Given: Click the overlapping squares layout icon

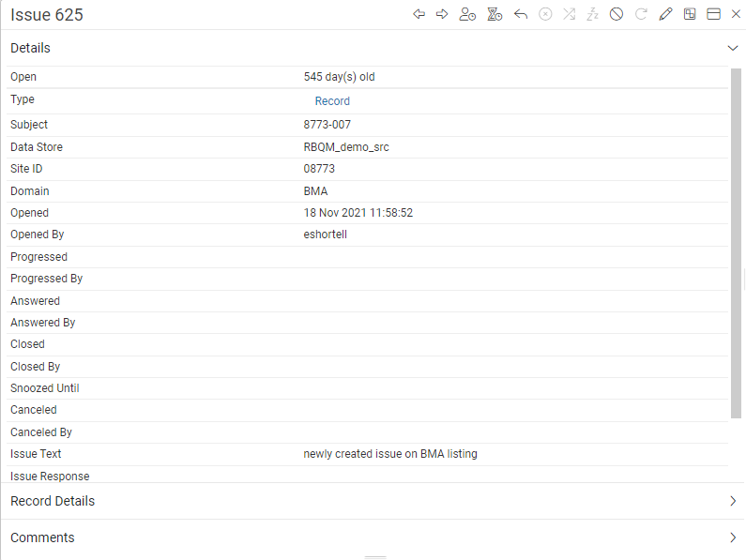Looking at the screenshot, I should (x=690, y=14).
